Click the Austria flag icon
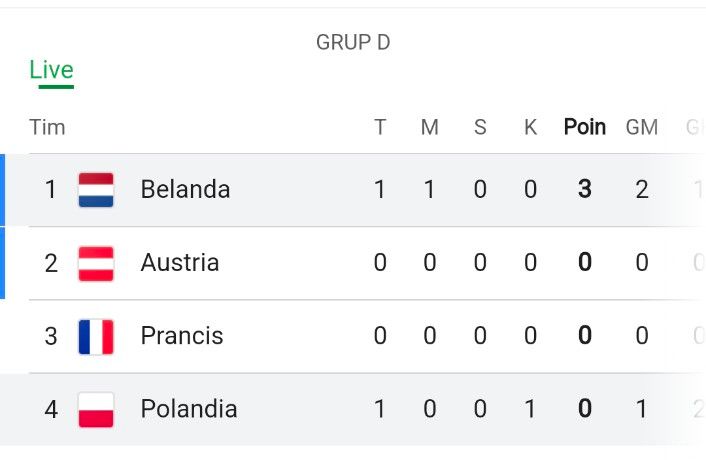 pyautogui.click(x=96, y=263)
